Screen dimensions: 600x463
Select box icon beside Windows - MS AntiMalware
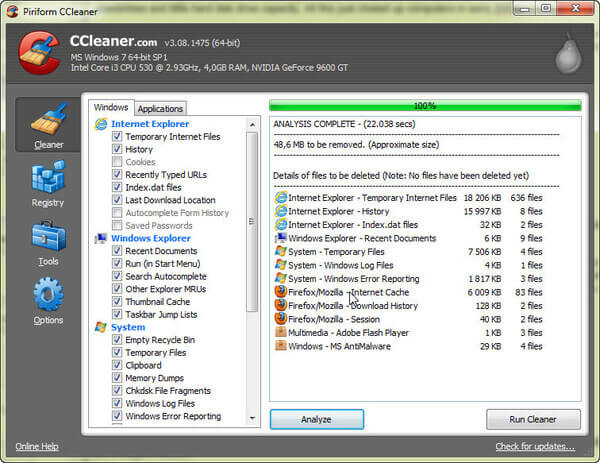[281, 346]
